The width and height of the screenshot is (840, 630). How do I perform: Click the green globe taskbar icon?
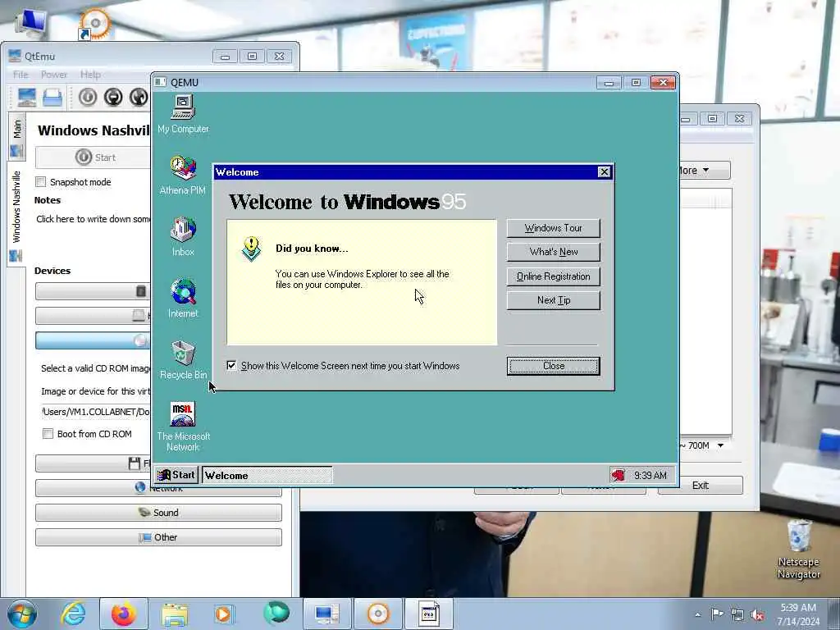coord(276,614)
